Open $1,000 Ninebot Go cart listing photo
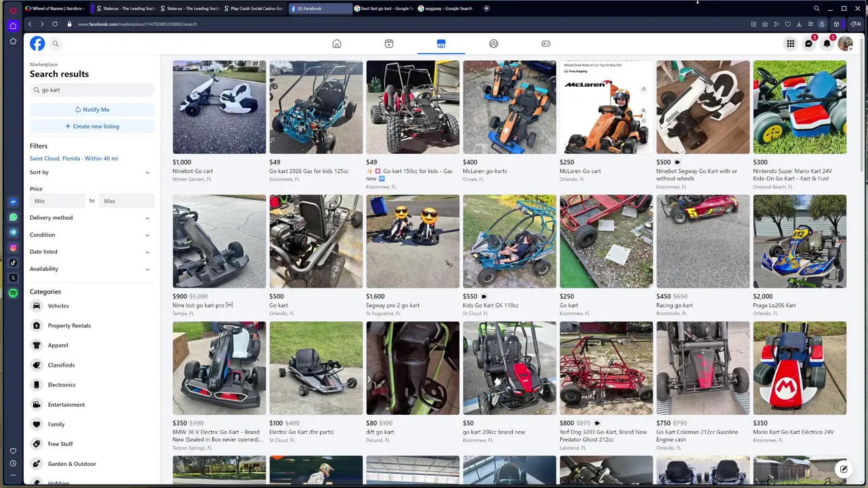The image size is (868, 488). (219, 107)
